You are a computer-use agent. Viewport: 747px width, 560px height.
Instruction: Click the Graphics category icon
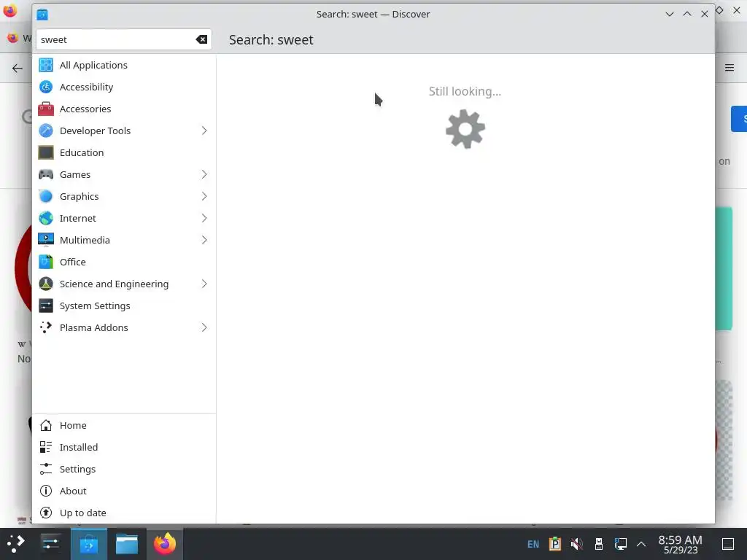pos(46,197)
